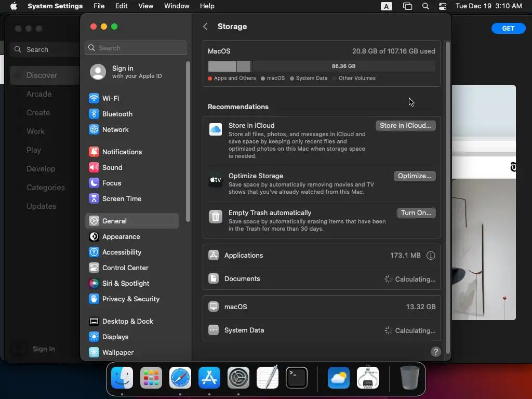Open Displays settings pane
Screen dimensions: 532x399
click(131, 337)
